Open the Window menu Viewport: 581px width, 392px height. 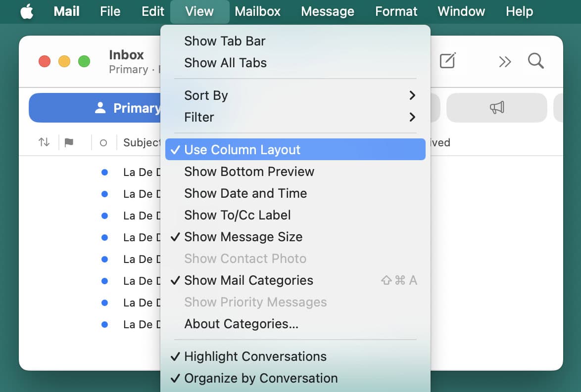461,11
